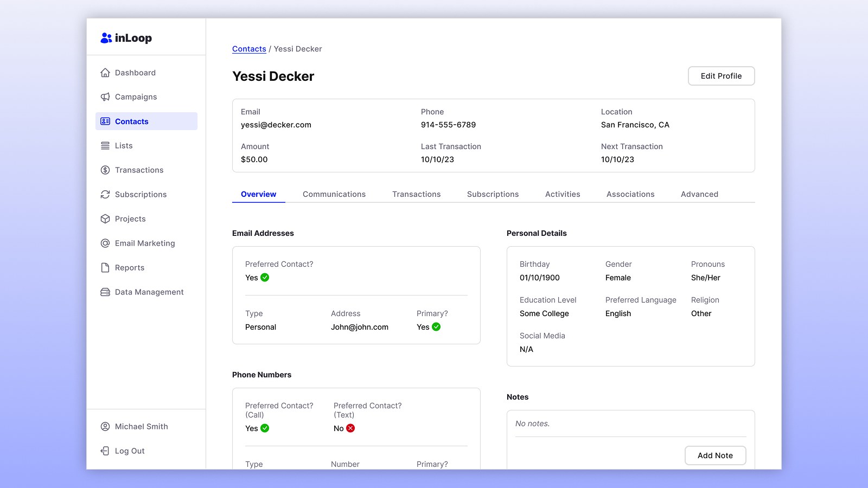Click the Yessi Decker page heading
868x488 pixels.
click(273, 76)
